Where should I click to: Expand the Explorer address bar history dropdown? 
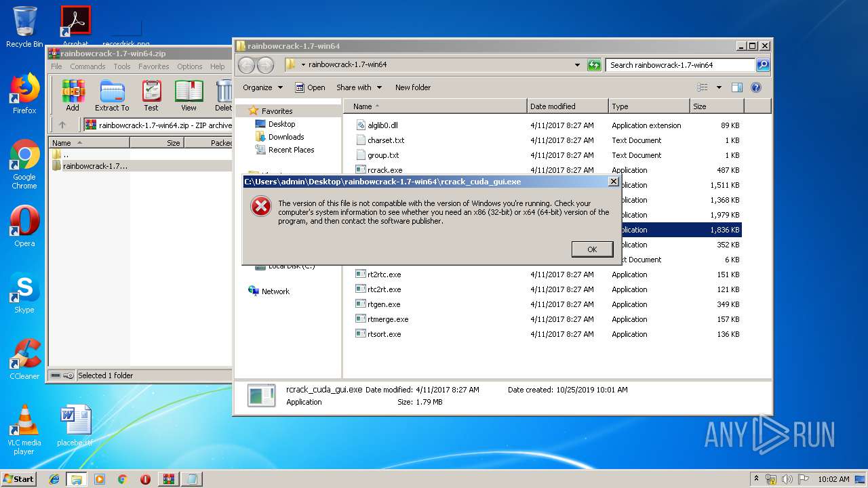(578, 65)
